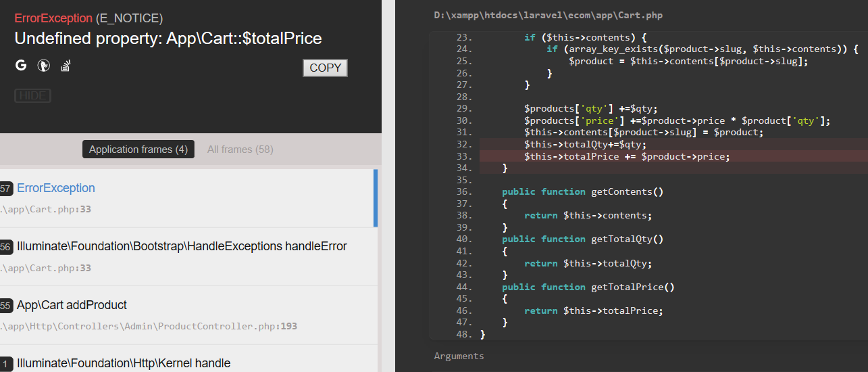Click line 24 array_key_exists condition
Screen dimensions: 868x372
coord(703,49)
